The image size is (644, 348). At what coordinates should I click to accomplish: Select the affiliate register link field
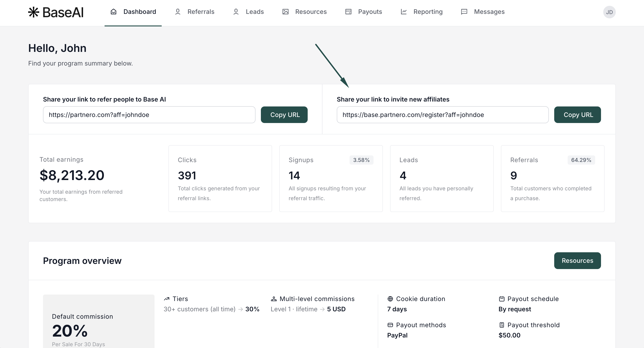(x=442, y=115)
